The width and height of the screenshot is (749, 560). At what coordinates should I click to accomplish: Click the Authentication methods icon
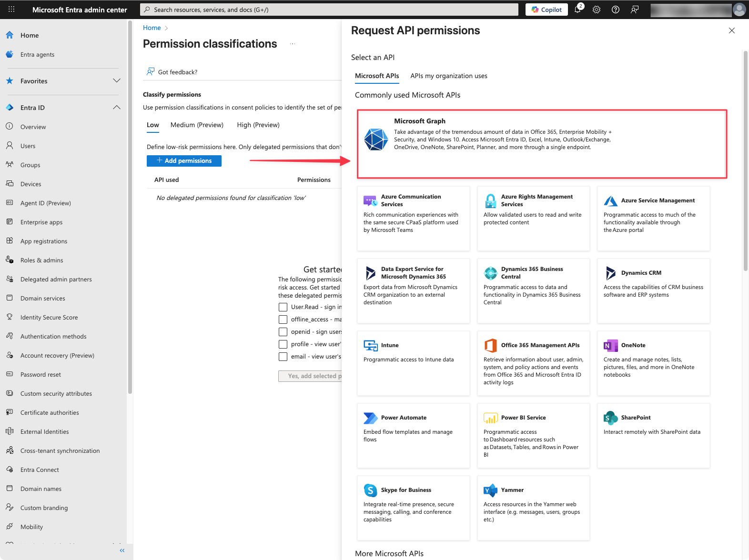coord(10,336)
